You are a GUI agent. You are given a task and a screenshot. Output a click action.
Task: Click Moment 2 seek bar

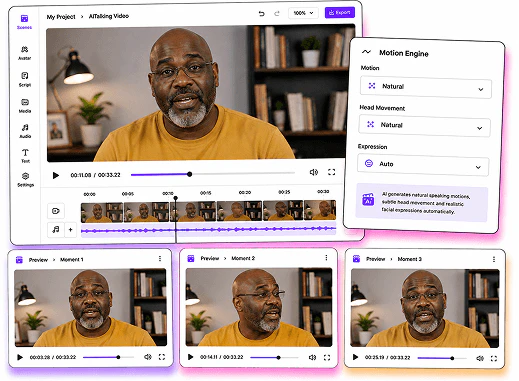(274, 358)
